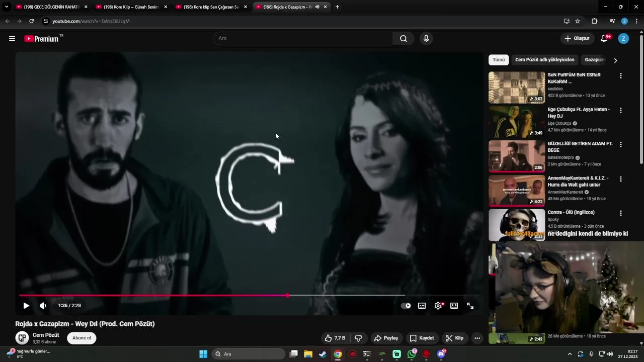This screenshot has width=644, height=362.
Task: Switch to Kore Klip Günah Benim tab
Action: pyautogui.click(x=131, y=7)
